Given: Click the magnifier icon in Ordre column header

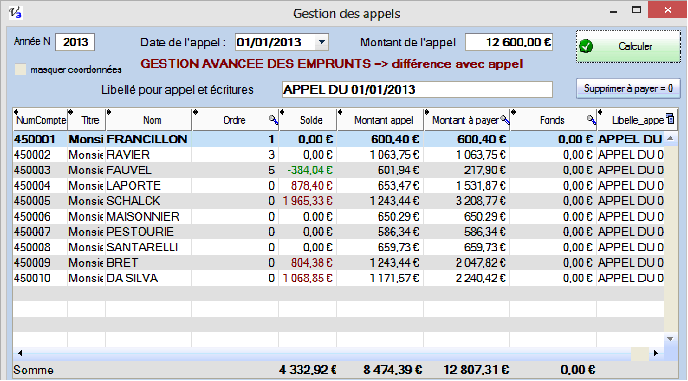Looking at the screenshot, I should 273,119.
